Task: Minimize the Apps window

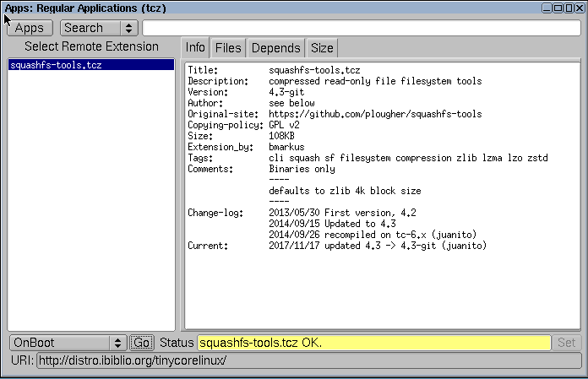Action: coord(547,8)
